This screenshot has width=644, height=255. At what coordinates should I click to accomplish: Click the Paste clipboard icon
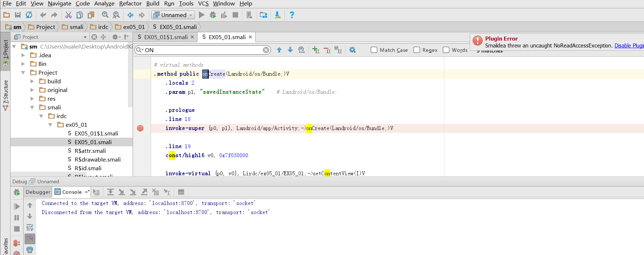pyautogui.click(x=91, y=15)
